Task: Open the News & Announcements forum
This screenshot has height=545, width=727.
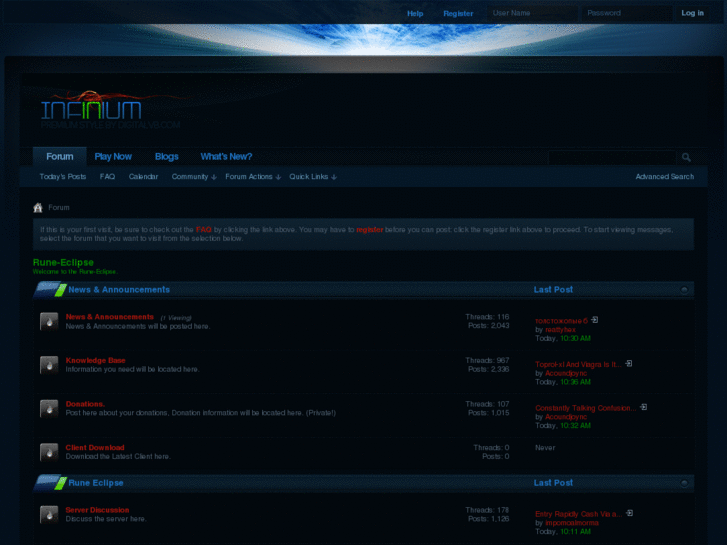Action: [x=109, y=317]
